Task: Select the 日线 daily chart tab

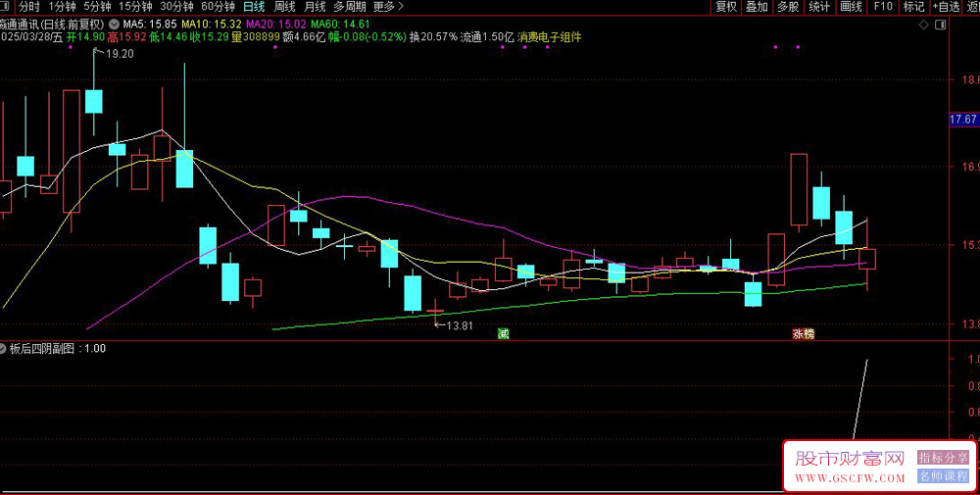Action: tap(254, 7)
